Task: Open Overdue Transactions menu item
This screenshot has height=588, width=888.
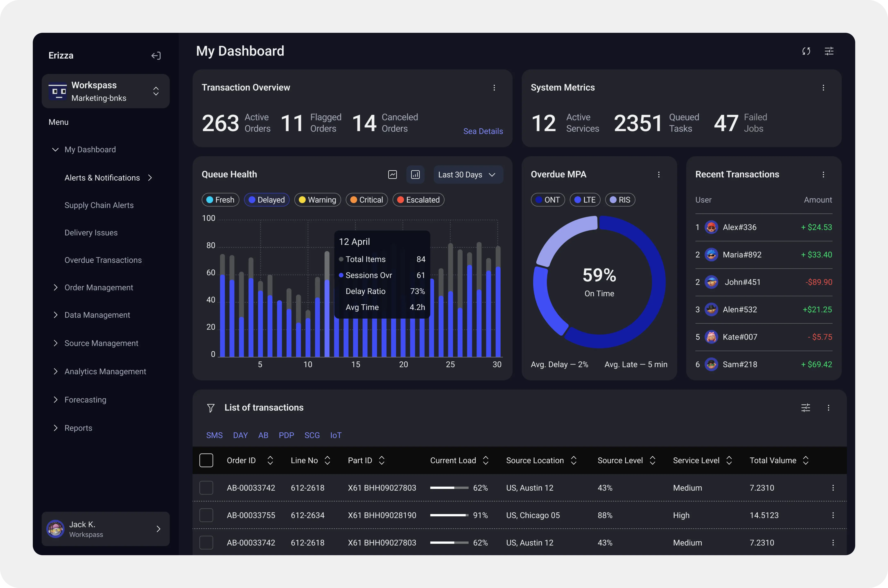Action: (103, 260)
